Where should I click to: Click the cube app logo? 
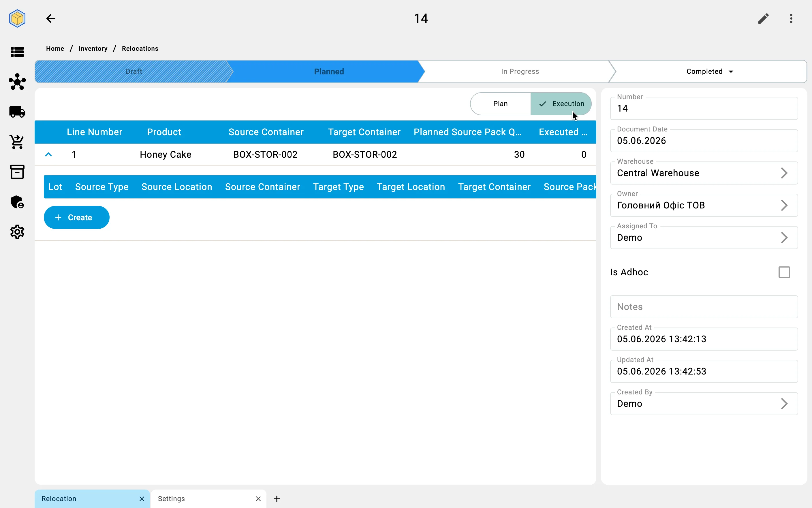pyautogui.click(x=17, y=18)
